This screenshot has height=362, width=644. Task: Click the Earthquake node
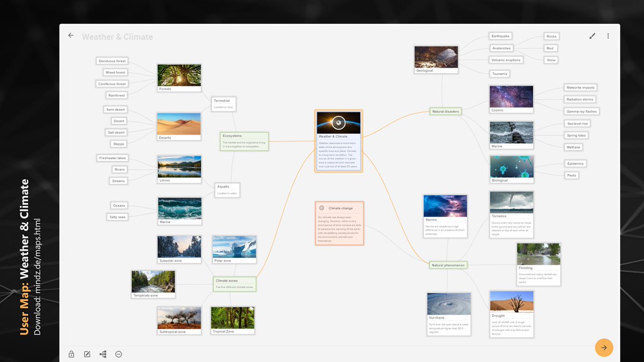[500, 36]
